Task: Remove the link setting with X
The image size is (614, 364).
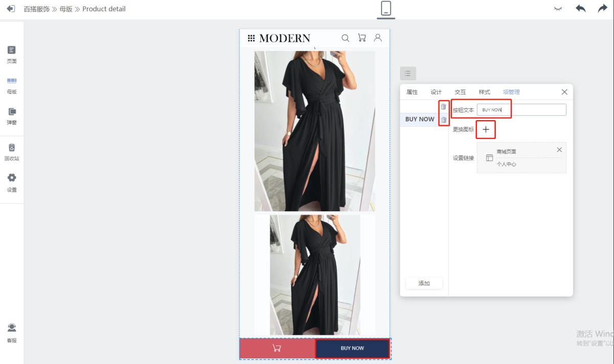Action: tap(559, 150)
